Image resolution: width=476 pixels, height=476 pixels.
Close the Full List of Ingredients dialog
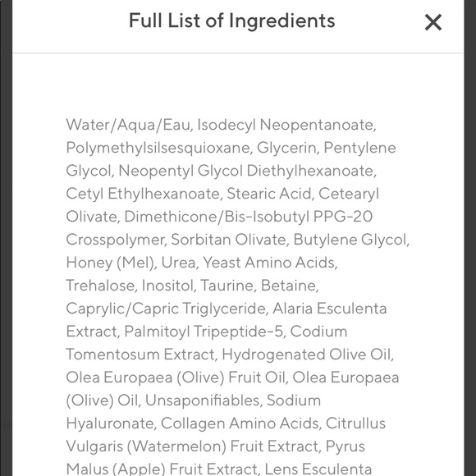433,22
